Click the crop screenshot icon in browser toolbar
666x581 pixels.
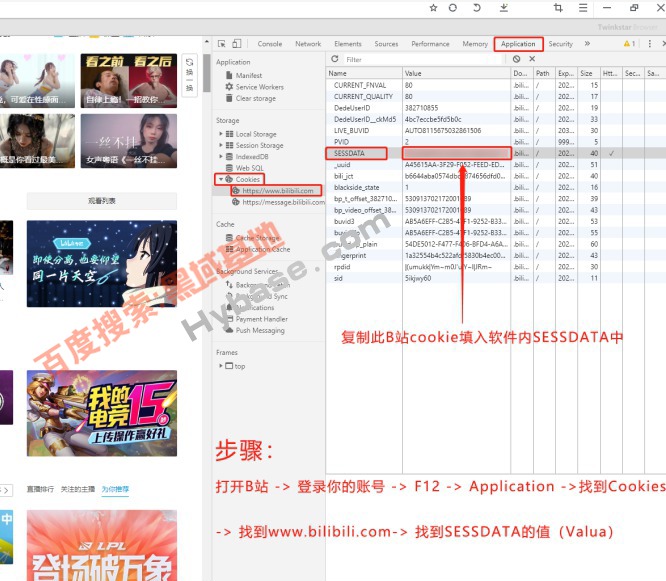point(558,8)
